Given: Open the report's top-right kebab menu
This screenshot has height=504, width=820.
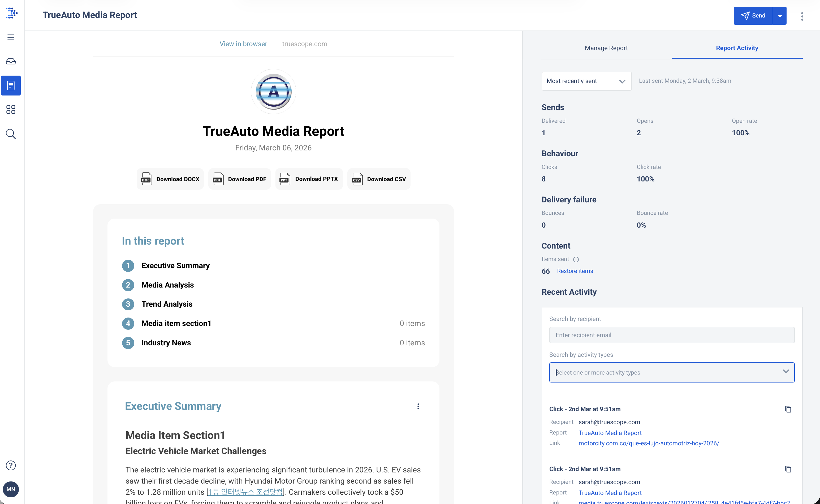Looking at the screenshot, I should click(802, 16).
